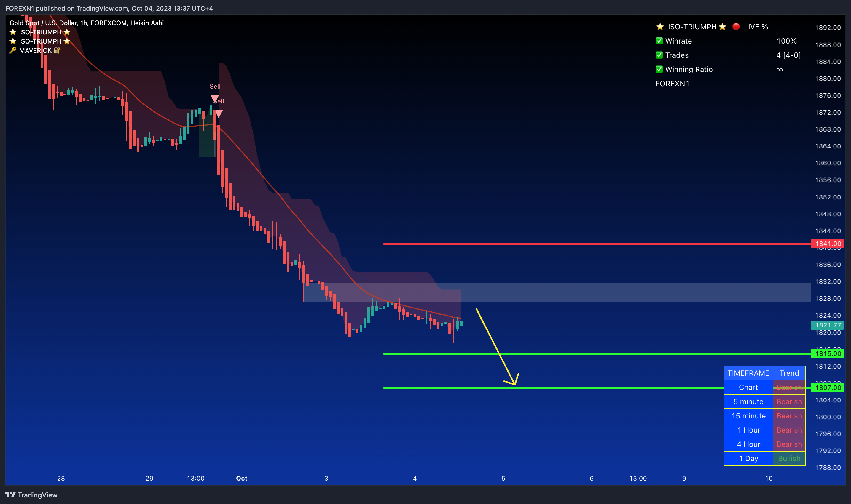The width and height of the screenshot is (851, 504).
Task: Click the TIMEFRAME header cell
Action: [x=748, y=373]
